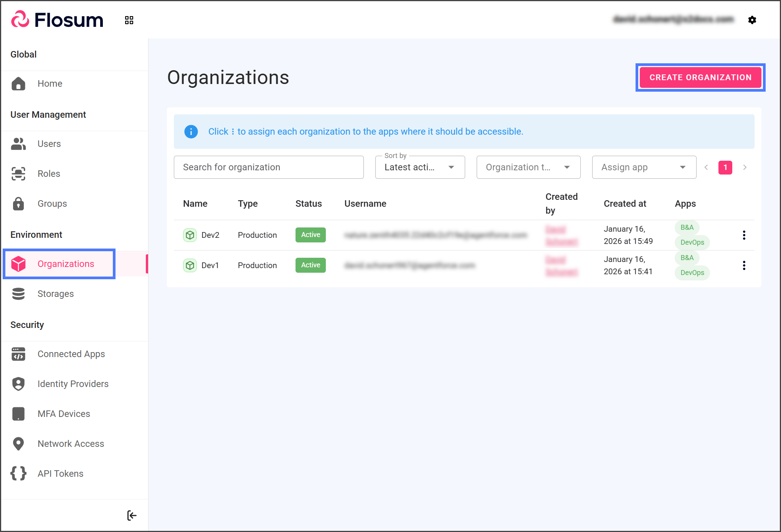This screenshot has height=532, width=781.
Task: Open the app switcher grid icon
Action: tap(129, 20)
